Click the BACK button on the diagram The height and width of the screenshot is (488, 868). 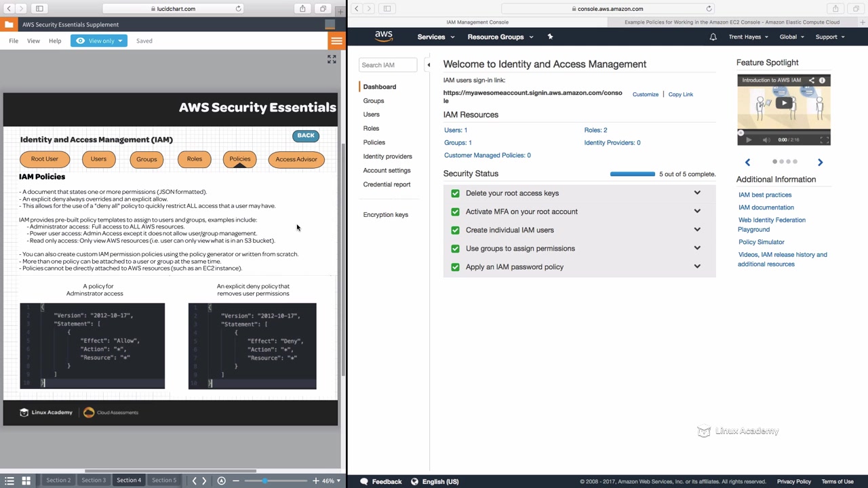coord(306,136)
